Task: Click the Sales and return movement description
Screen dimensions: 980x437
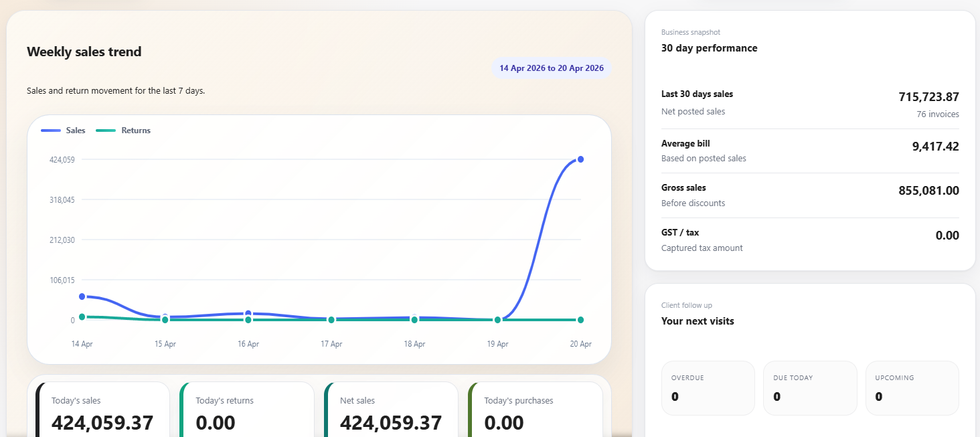Action: [x=116, y=91]
